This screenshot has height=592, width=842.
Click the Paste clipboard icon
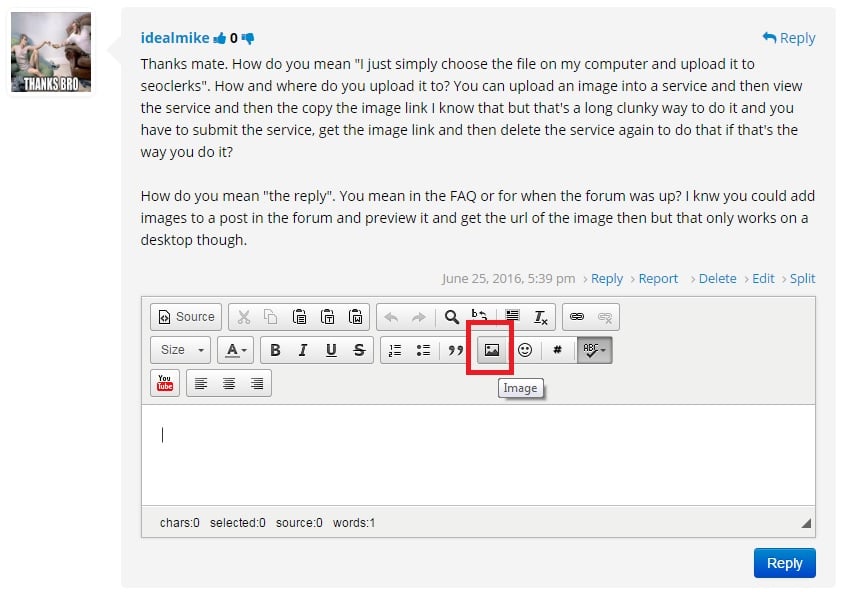point(299,317)
